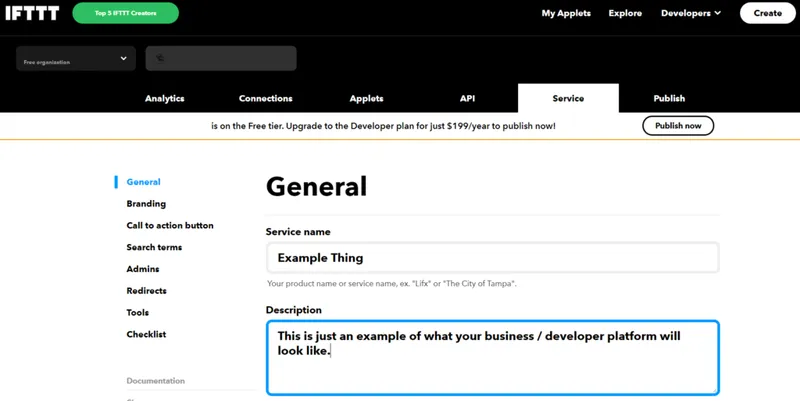Viewport: 800px width, 401px height.
Task: Click inside the Description text area
Action: pos(492,358)
